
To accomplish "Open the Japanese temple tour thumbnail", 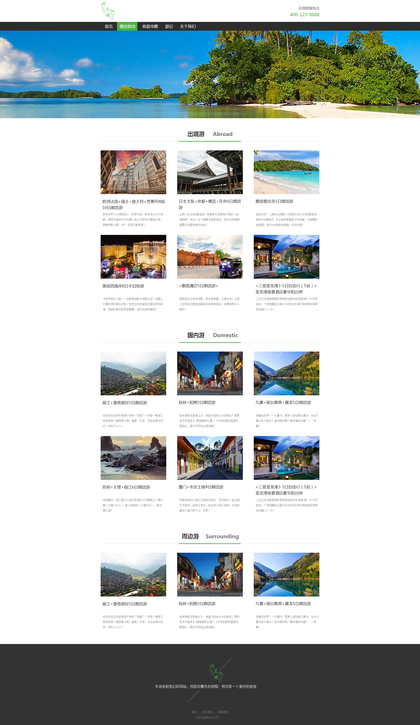I will click(210, 172).
